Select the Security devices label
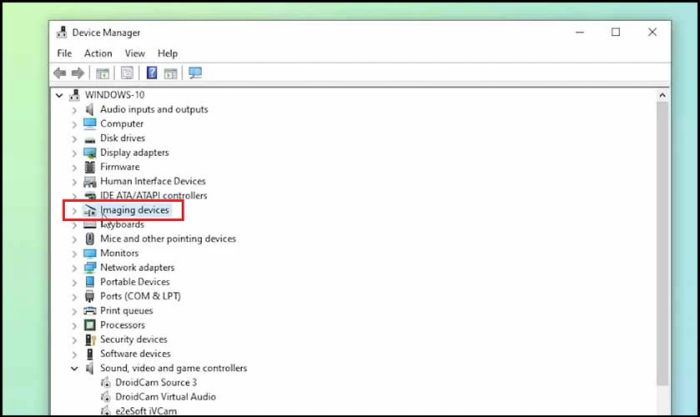This screenshot has width=700, height=417. 133,339
